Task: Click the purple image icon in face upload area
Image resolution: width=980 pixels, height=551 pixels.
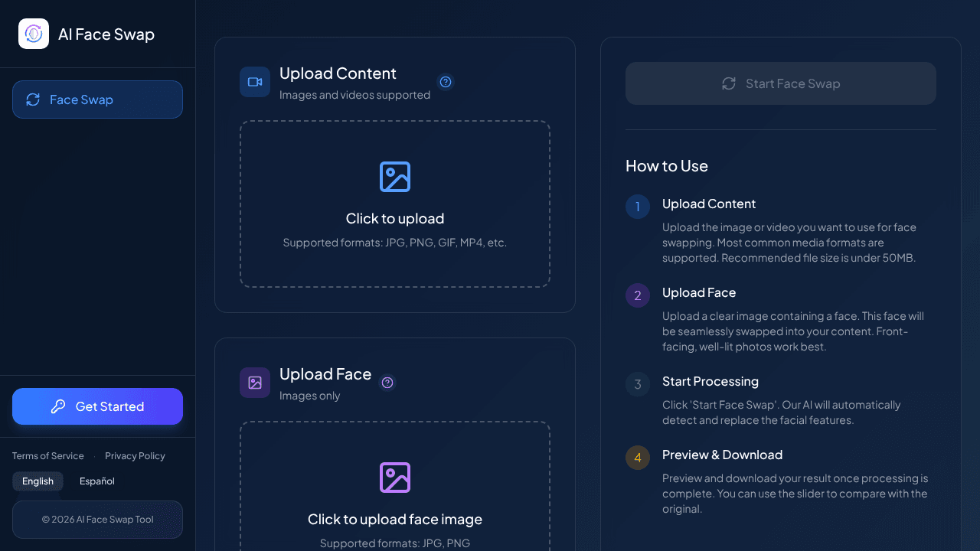Action: tap(395, 478)
